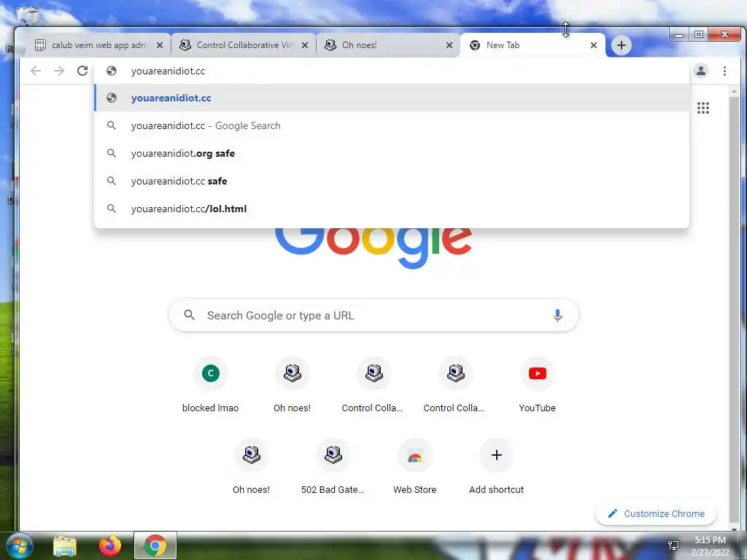Switch to the 'calub veim web app' tab
Screen dimensions: 747x560
tap(98, 45)
